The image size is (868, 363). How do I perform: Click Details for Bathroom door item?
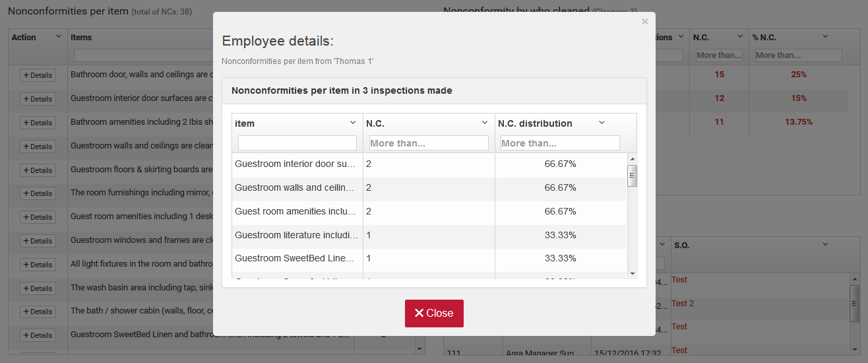point(38,76)
